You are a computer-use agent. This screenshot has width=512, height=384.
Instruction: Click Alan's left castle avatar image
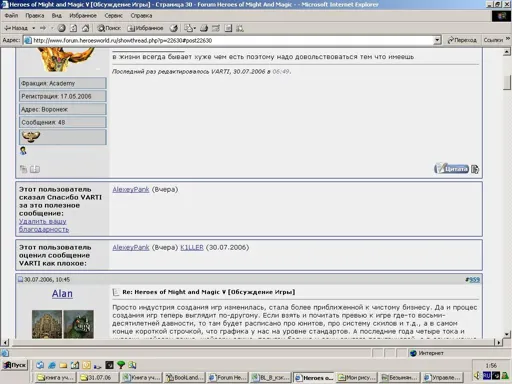(x=47, y=324)
